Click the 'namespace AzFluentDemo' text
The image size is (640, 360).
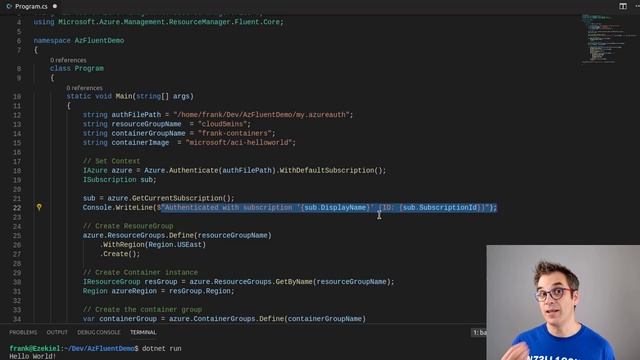tap(79, 40)
